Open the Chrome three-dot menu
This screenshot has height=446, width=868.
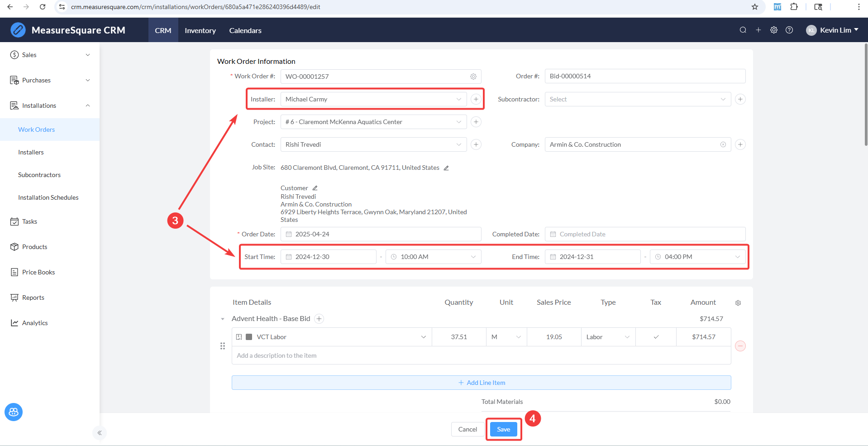(x=859, y=7)
